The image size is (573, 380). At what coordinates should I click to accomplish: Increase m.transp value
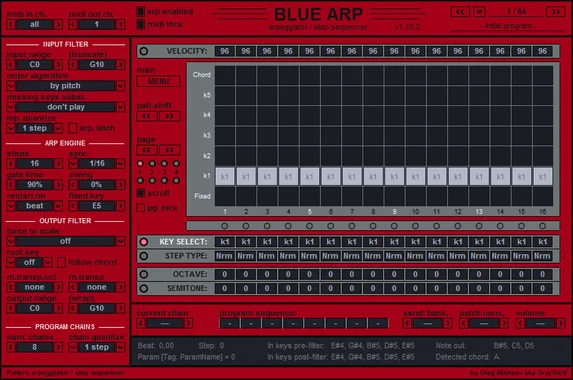(x=120, y=287)
